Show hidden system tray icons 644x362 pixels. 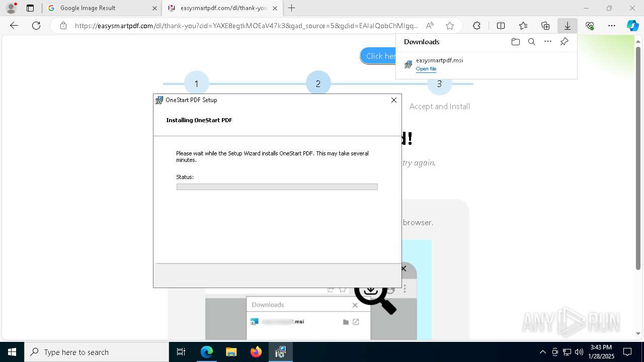click(542, 352)
